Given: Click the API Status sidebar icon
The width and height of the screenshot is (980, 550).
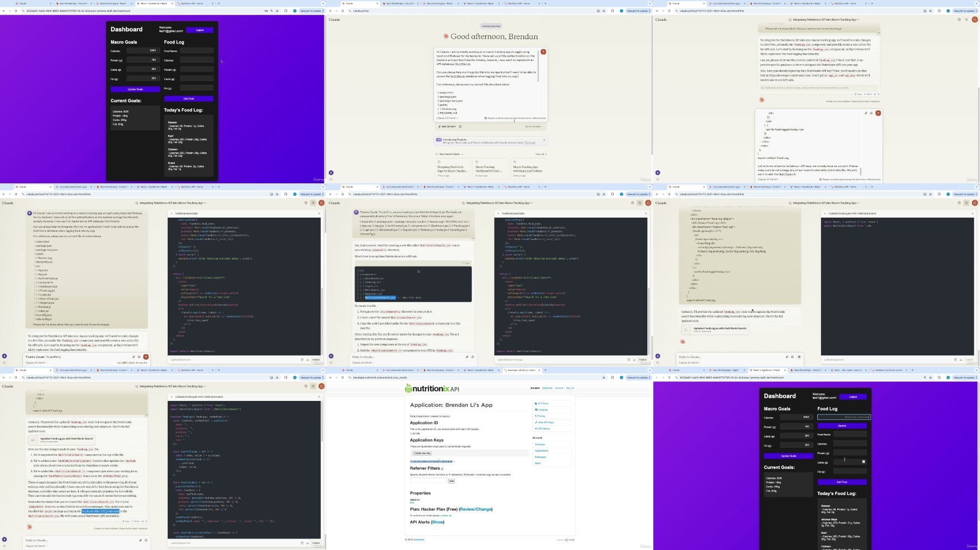Looking at the screenshot, I should pyautogui.click(x=536, y=429).
